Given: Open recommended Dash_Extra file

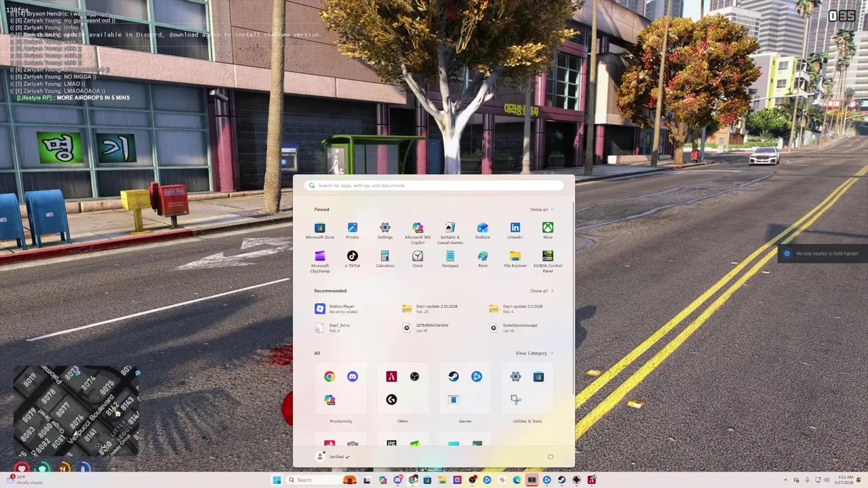Looking at the screenshot, I should [334, 328].
